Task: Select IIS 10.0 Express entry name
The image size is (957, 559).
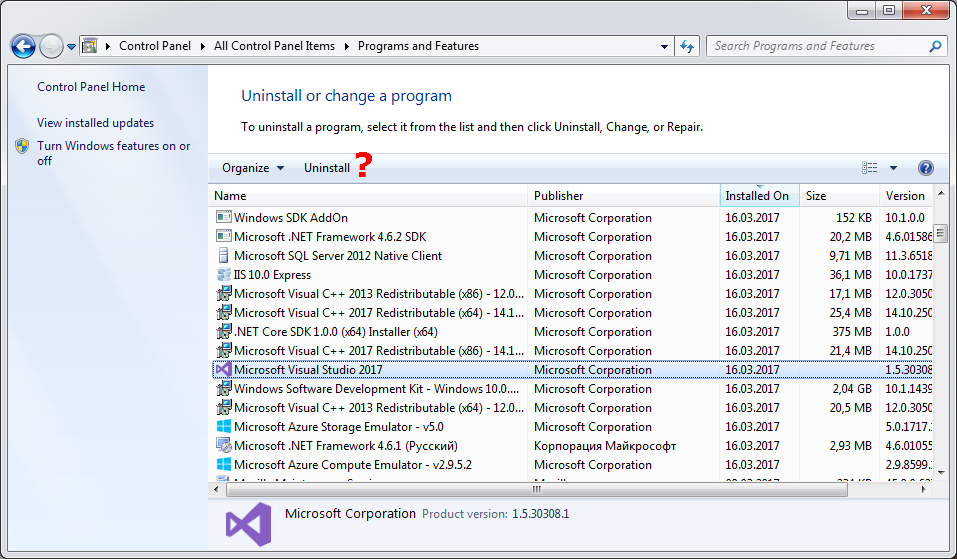Action: pyautogui.click(x=272, y=275)
